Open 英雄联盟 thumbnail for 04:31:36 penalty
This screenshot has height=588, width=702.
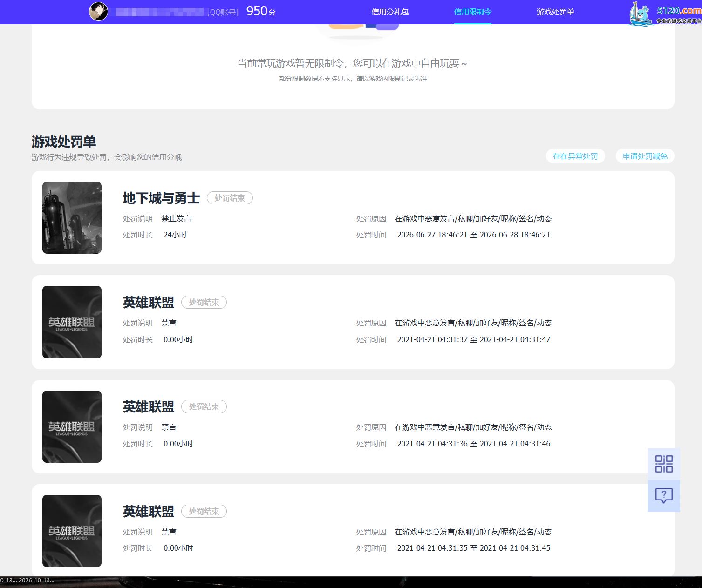click(72, 426)
